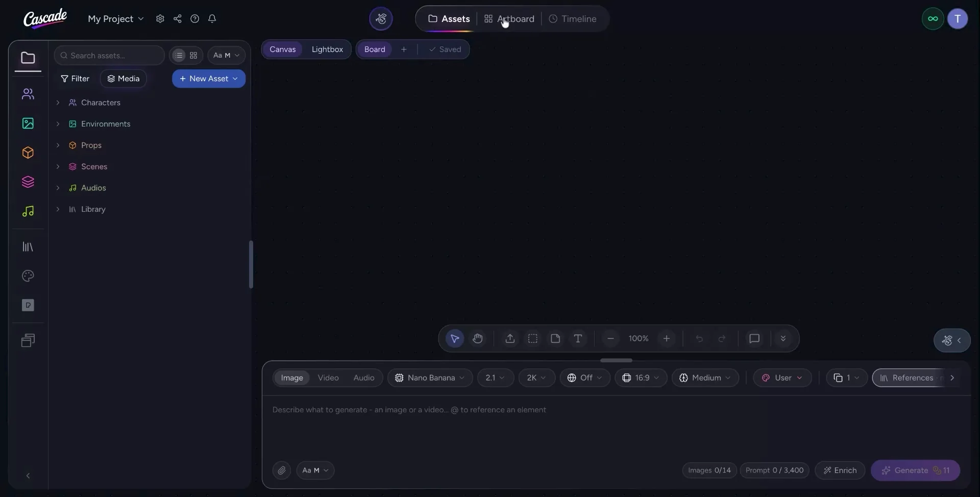Screen dimensions: 980x497
Task: Select the marquee selection frame tool
Action: pyautogui.click(x=533, y=339)
